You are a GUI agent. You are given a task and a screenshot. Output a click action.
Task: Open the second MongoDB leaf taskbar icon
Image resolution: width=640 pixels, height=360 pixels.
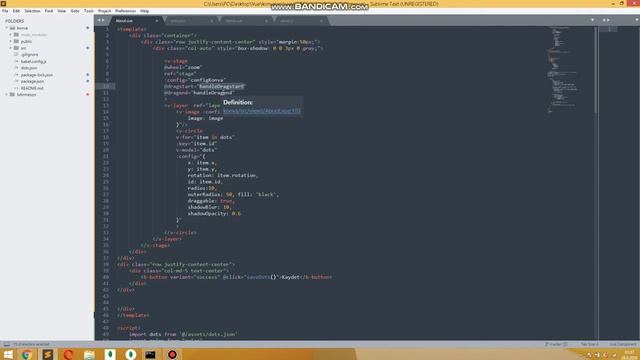coord(131,354)
